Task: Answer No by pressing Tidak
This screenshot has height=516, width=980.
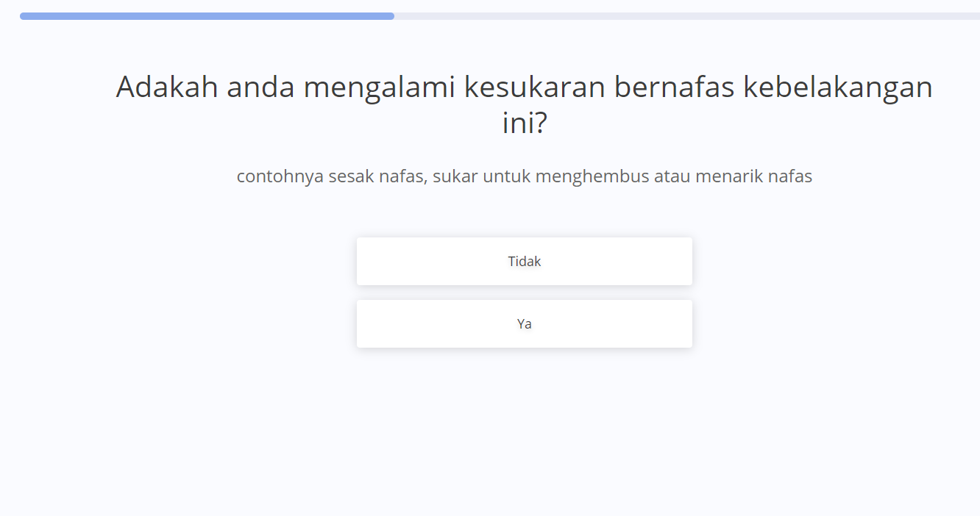Action: [524, 261]
